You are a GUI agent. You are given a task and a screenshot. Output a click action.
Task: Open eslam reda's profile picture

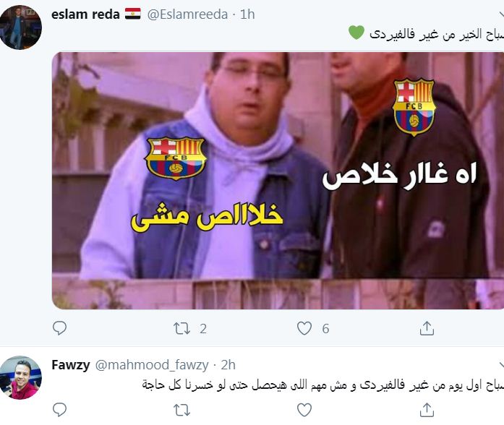pyautogui.click(x=20, y=27)
